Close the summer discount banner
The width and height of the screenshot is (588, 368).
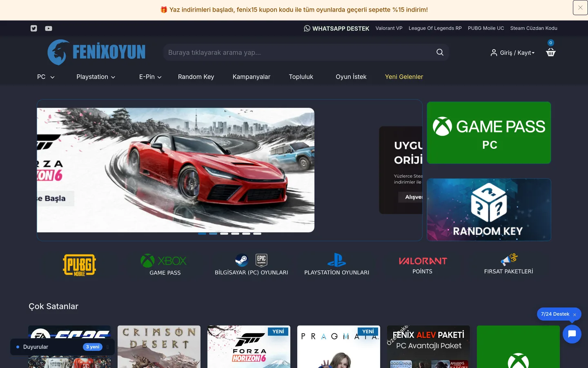click(580, 8)
